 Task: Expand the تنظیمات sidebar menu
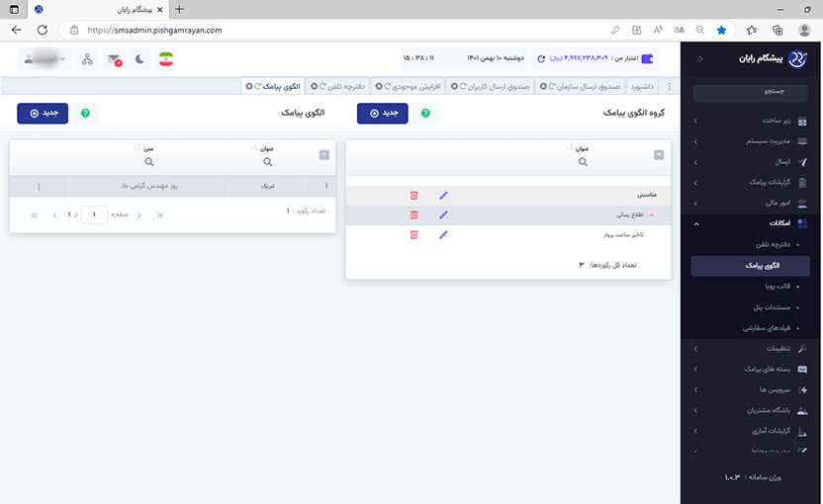click(x=751, y=349)
